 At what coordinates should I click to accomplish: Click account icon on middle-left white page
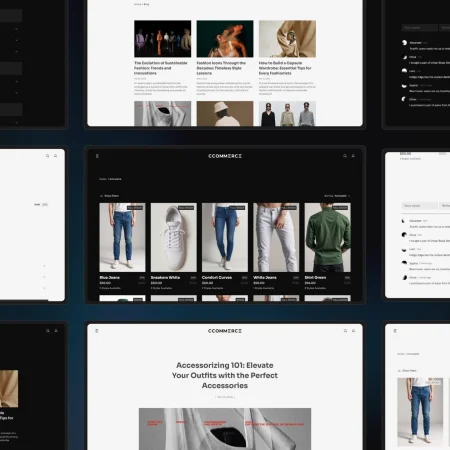coord(56,156)
